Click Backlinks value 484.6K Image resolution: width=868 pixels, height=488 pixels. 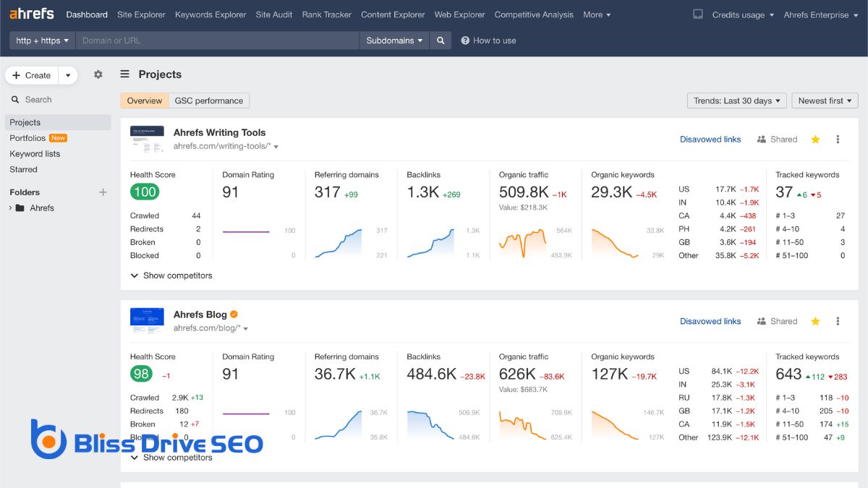tap(432, 374)
